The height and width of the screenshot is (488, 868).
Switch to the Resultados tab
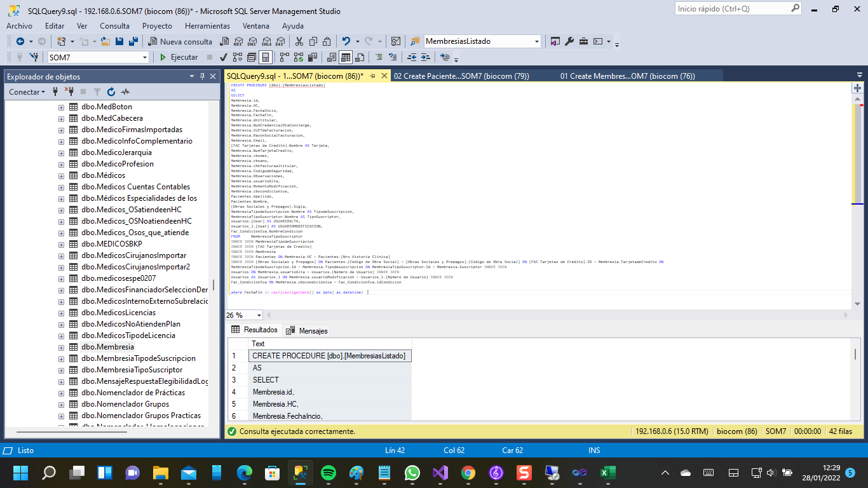point(255,330)
